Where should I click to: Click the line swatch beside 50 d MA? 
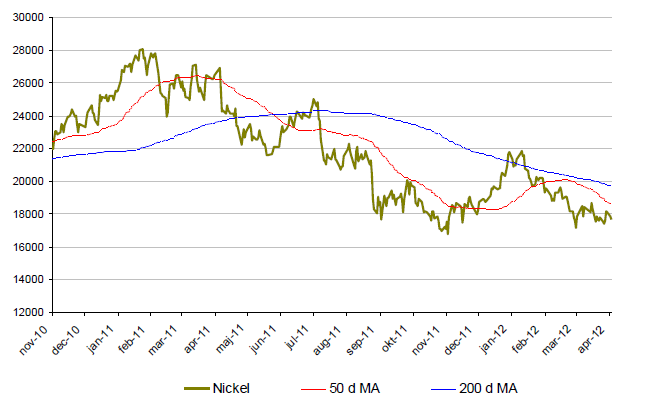314,388
